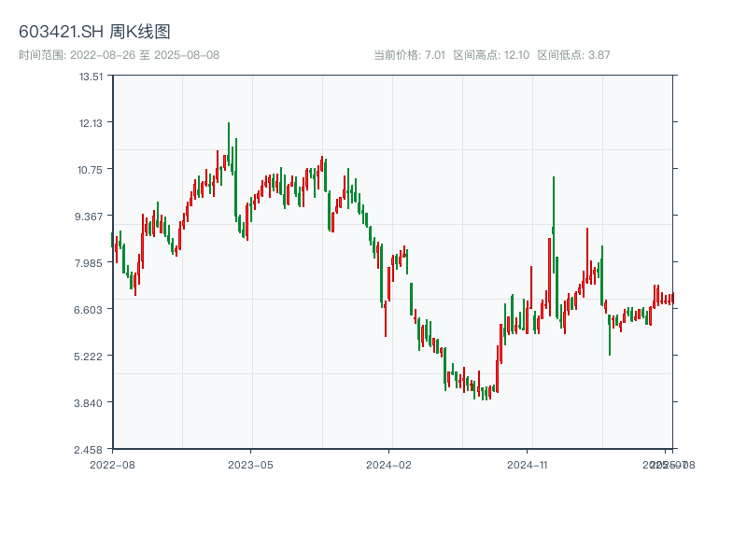The width and height of the screenshot is (747, 560).
Task: Click the y-axis value 13.51
Action: pos(91,77)
